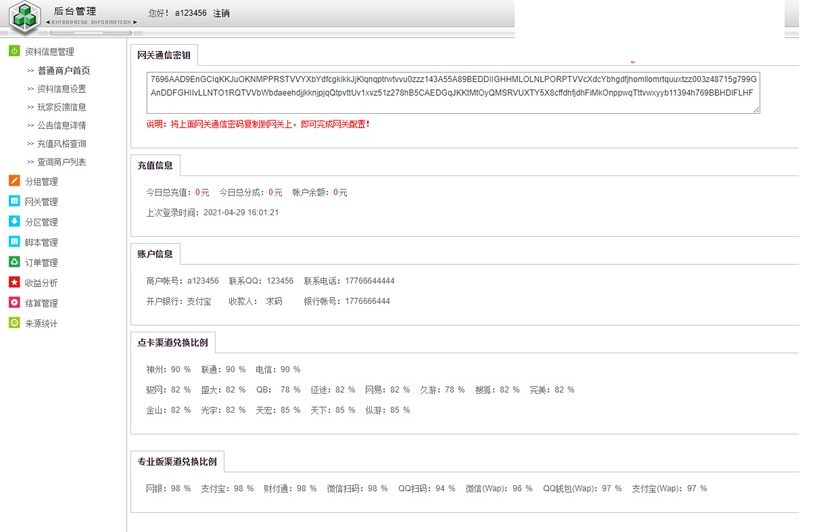Expand the 分组管理 sidebar section
Screen dimensions: 819x532
pos(41,182)
